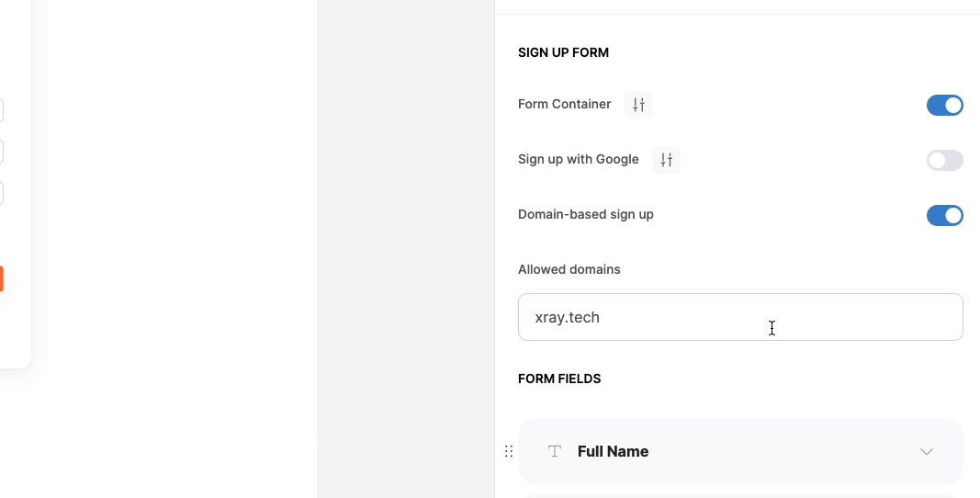Screen dimensions: 980x498
Task: Click the SIGN UP FORM section heading
Action: click(563, 52)
